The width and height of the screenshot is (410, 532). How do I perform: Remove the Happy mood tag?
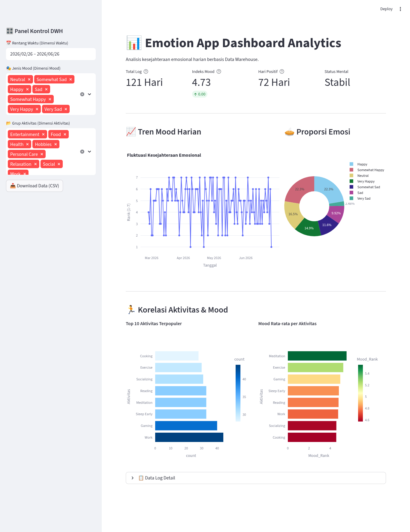click(x=27, y=89)
